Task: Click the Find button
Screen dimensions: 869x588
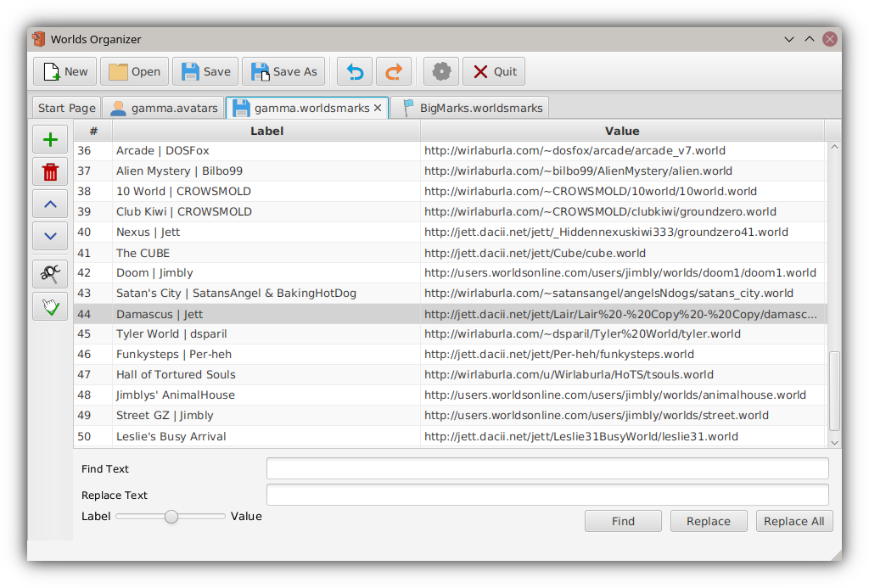Action: click(623, 521)
